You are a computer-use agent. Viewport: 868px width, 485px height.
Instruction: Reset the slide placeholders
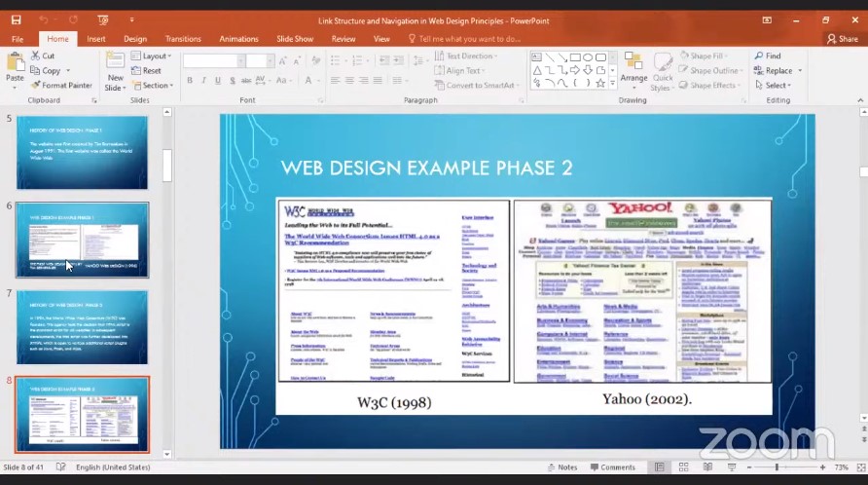(146, 70)
